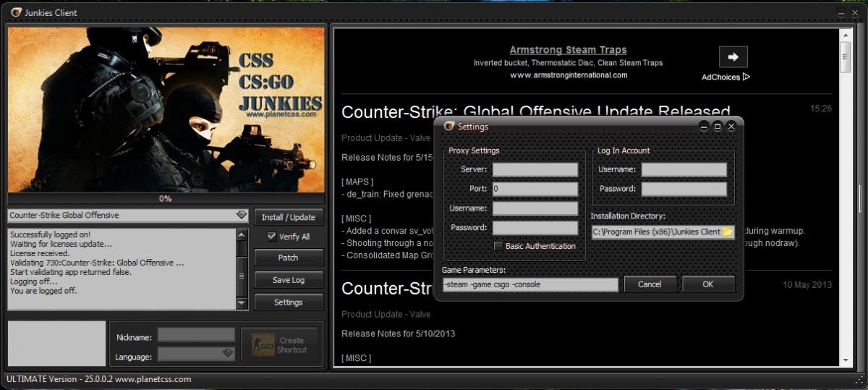
Task: Click the 0% download progress bar
Action: [166, 198]
